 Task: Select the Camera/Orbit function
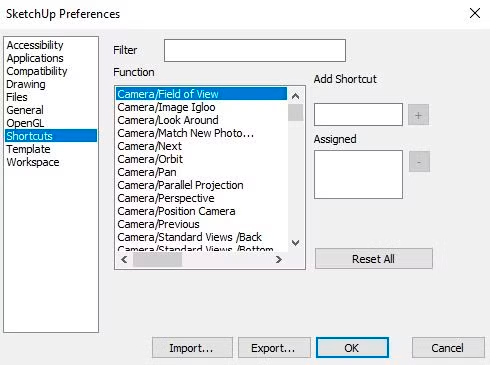(x=150, y=159)
